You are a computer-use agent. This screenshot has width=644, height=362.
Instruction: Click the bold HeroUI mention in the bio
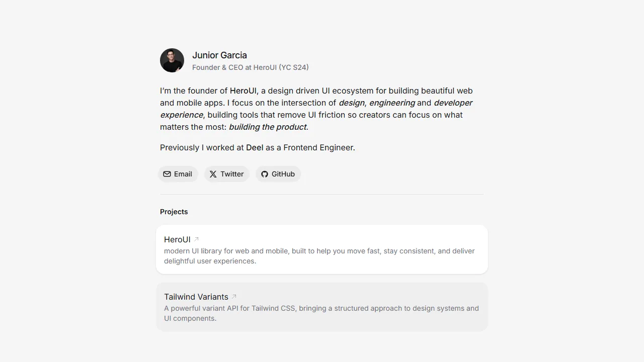[x=243, y=91]
